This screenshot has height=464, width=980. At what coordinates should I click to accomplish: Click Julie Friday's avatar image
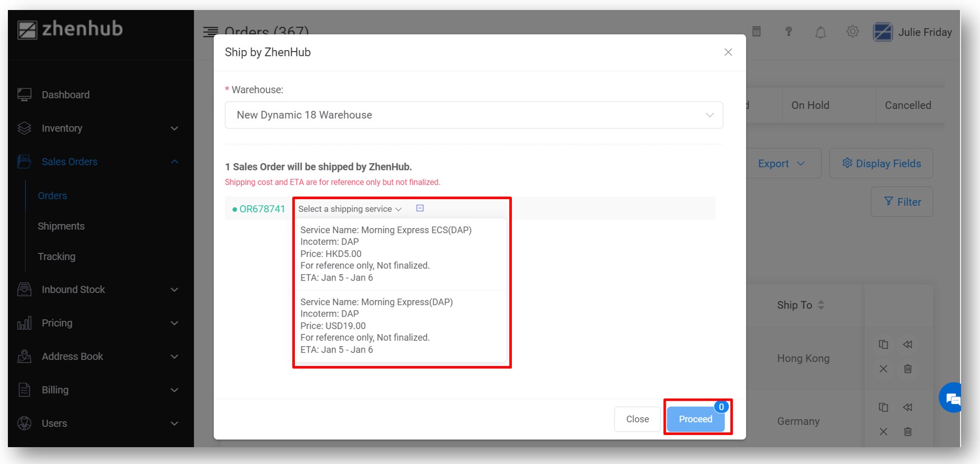coord(883,32)
